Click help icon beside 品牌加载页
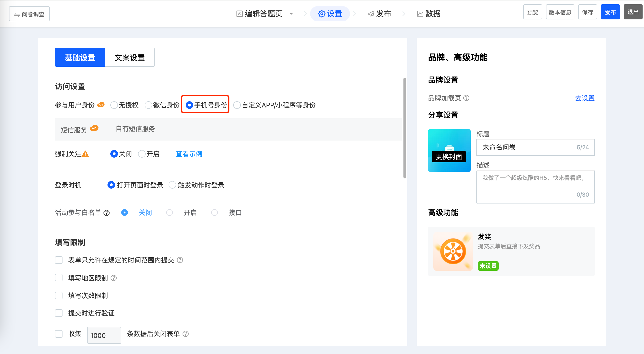 (x=466, y=98)
